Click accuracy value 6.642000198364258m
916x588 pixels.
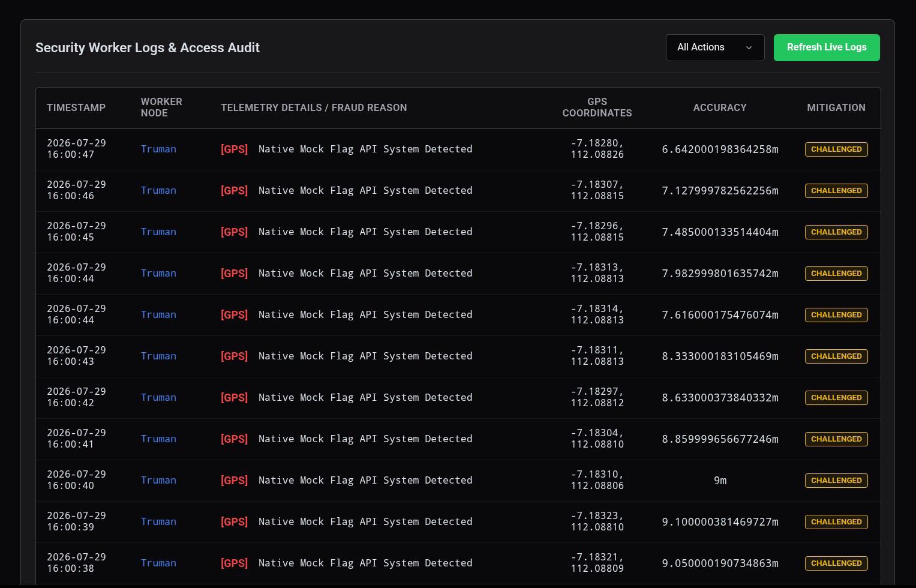[x=720, y=149]
